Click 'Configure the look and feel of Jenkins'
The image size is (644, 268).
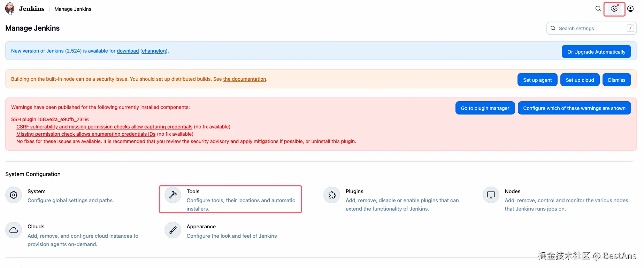click(x=232, y=236)
